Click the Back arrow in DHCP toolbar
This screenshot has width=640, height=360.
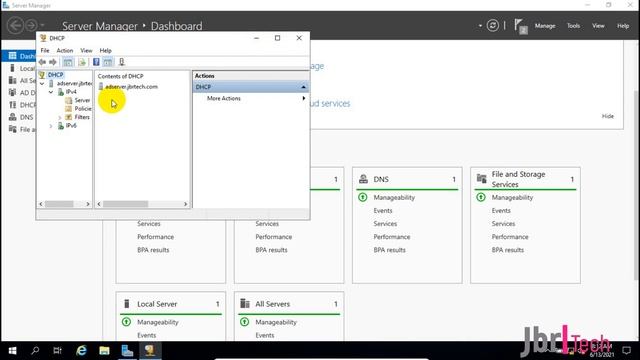42,62
